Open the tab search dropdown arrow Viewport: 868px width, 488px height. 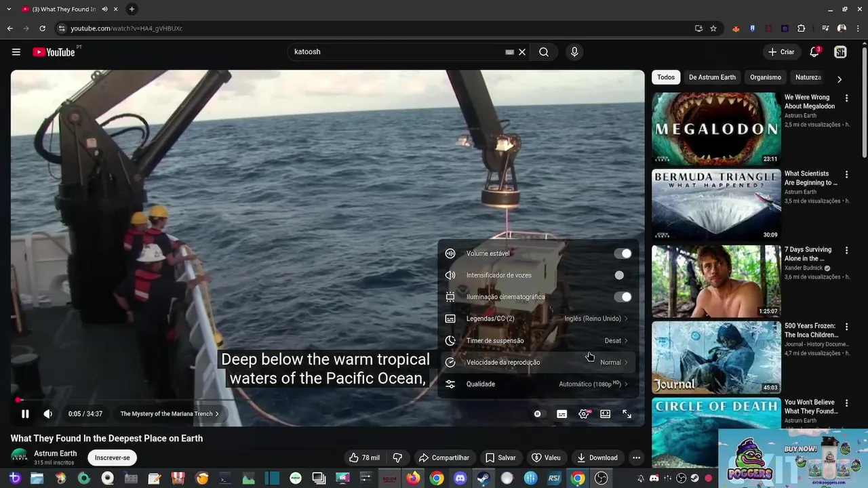pos(7,9)
